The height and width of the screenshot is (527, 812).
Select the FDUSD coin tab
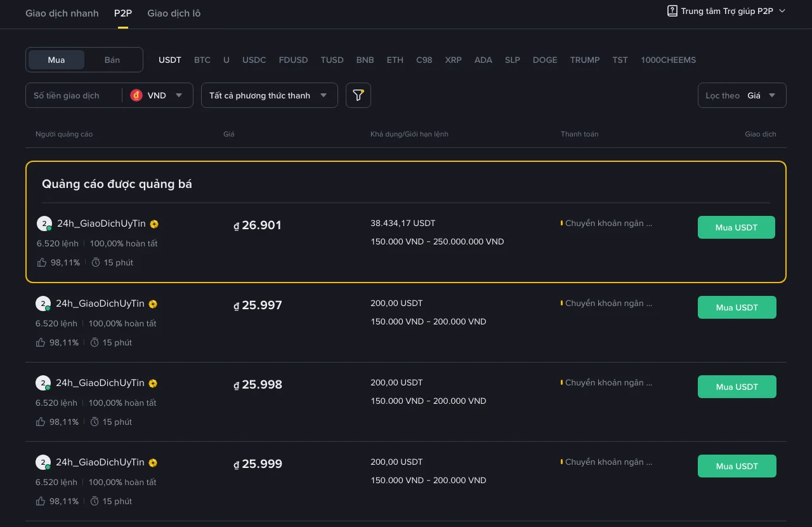tap(293, 60)
